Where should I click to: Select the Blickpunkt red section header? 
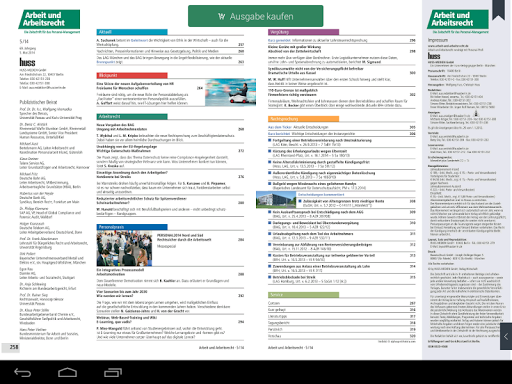point(132,75)
